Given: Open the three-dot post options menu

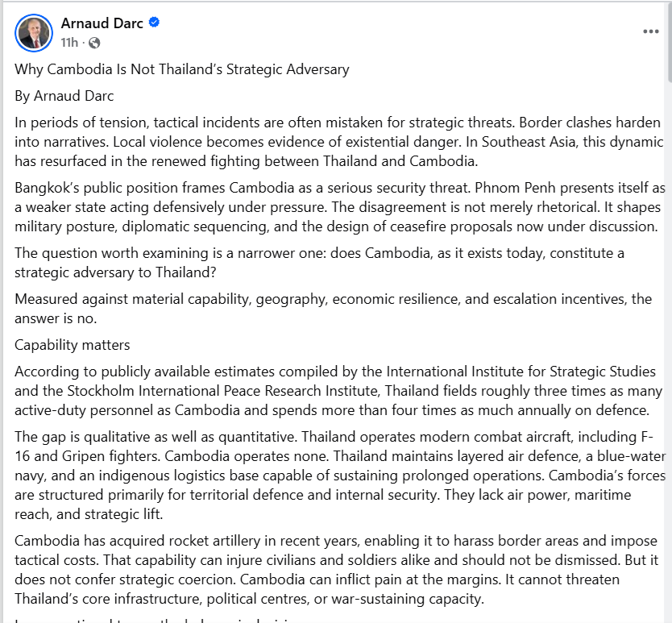Looking at the screenshot, I should point(651,31).
